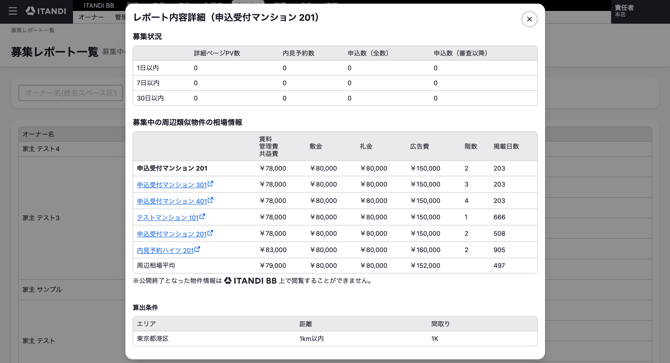Viewport: 670px width, 363px height.
Task: Select the オーナー menu item in background page
Action: point(91,17)
